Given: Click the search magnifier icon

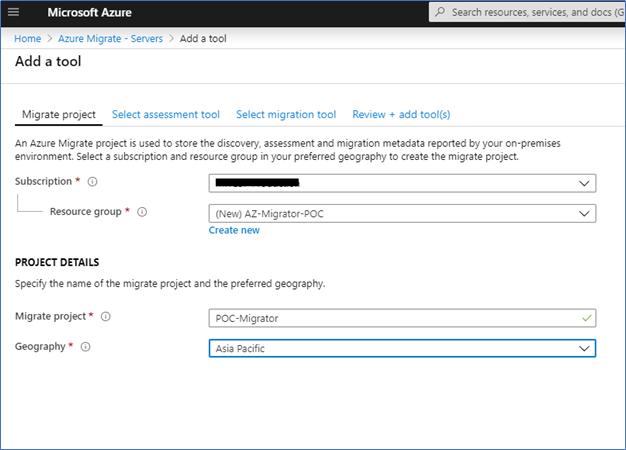Looking at the screenshot, I should 440,12.
